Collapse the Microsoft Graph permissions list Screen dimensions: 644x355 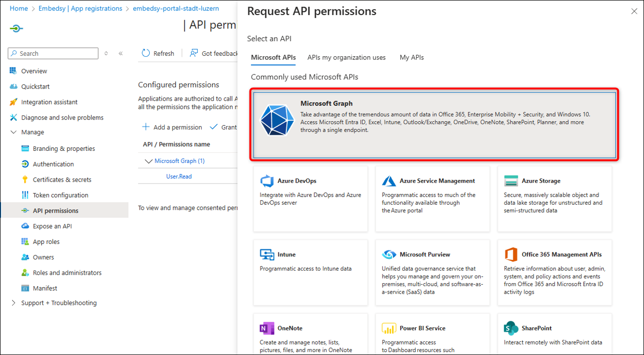point(149,160)
